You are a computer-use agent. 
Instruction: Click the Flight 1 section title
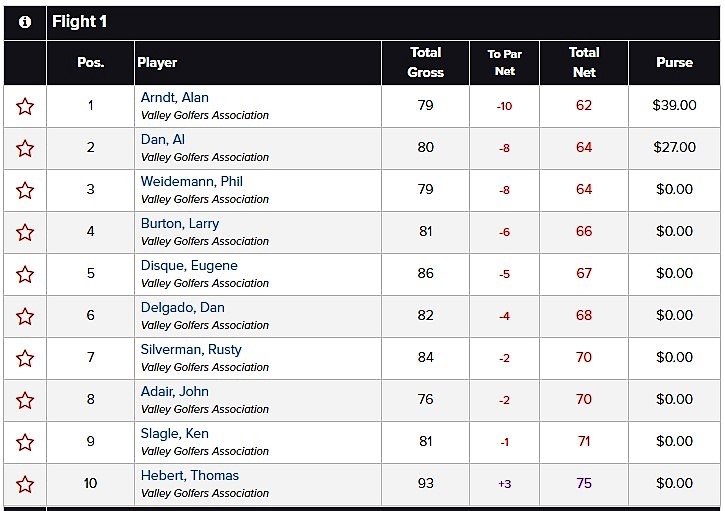click(x=80, y=21)
